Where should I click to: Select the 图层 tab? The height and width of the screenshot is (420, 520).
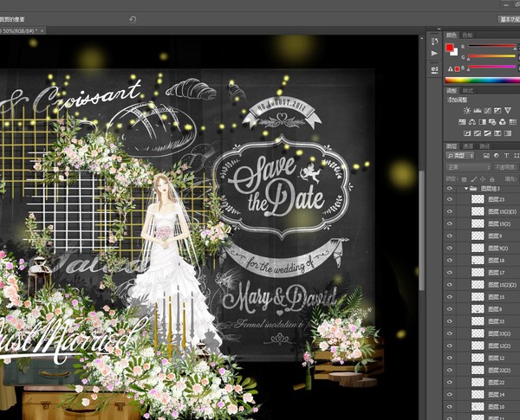452,146
